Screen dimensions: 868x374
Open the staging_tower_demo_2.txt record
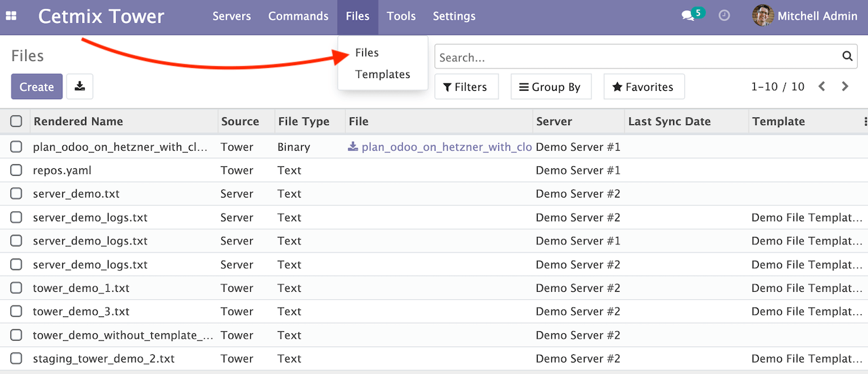pos(104,358)
